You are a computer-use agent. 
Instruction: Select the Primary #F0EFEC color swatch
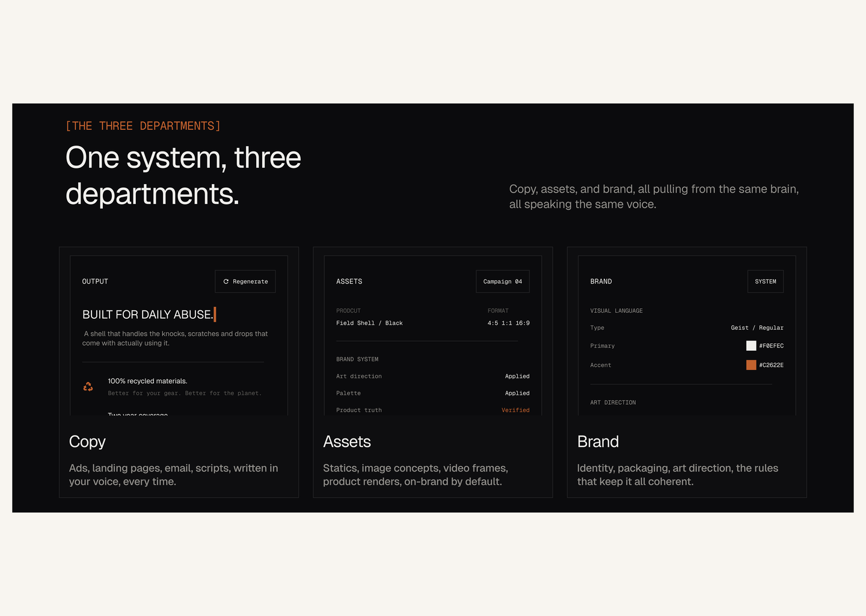(751, 346)
